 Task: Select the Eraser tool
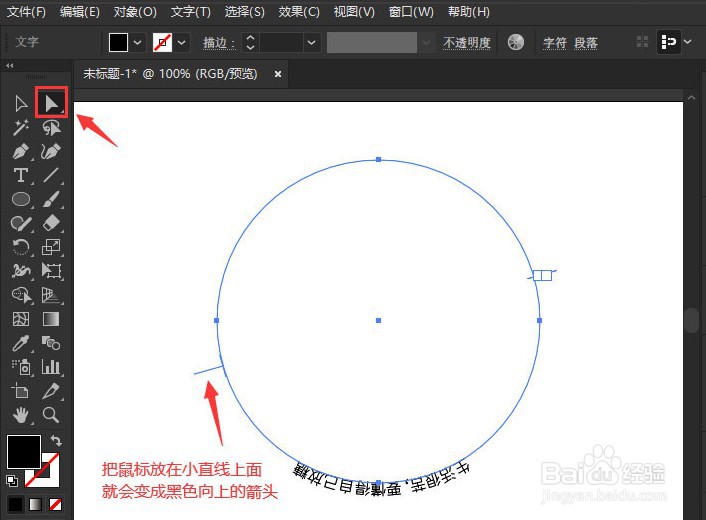coord(51,223)
